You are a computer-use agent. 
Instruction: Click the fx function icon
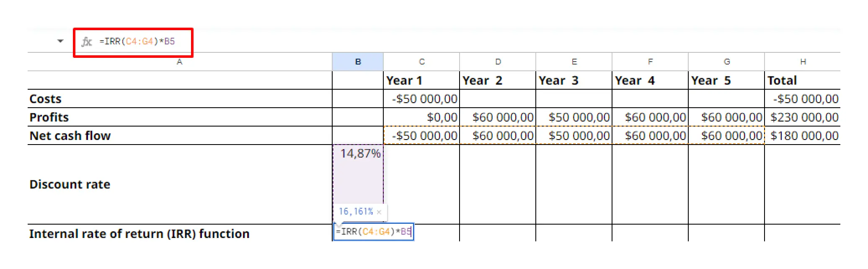point(87,41)
